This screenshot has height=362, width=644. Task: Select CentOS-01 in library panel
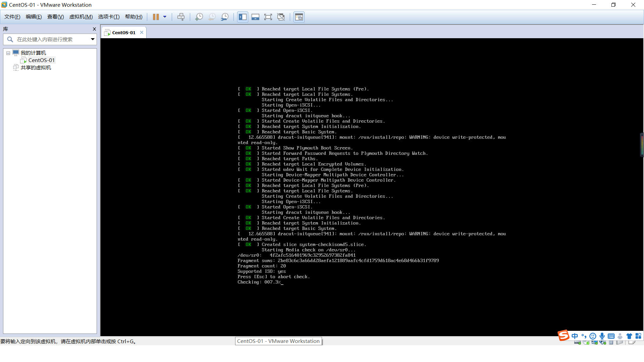(41, 60)
